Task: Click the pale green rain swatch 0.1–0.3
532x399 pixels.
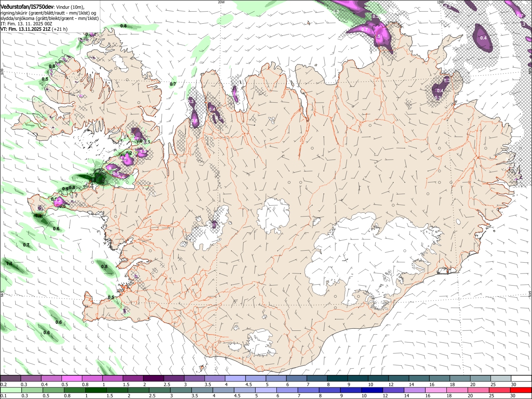Action: click(10, 390)
